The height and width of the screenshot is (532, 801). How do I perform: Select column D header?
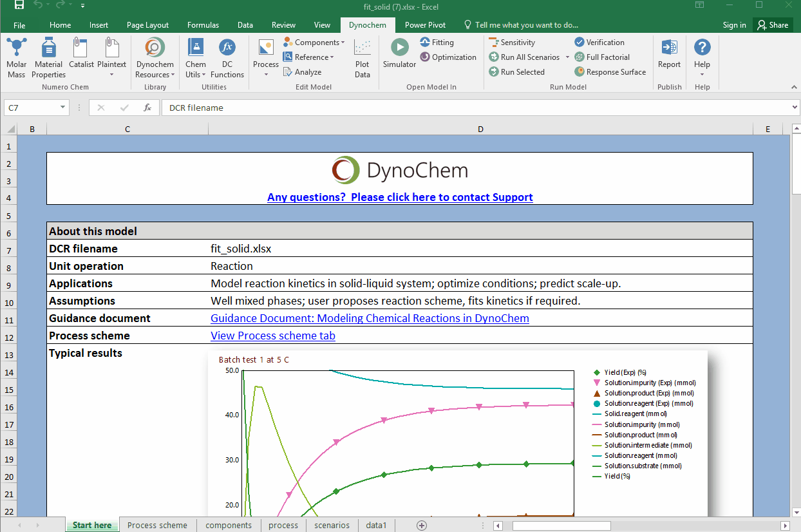click(480, 129)
